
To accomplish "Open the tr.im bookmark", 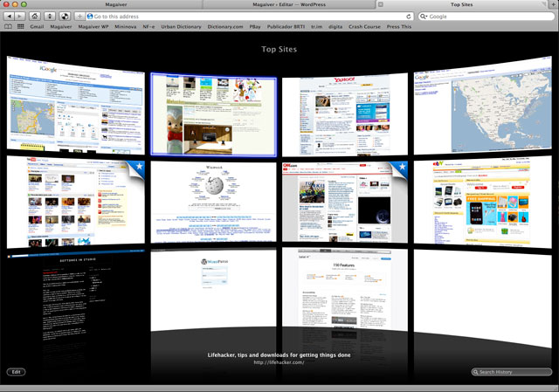I will tap(316, 27).
